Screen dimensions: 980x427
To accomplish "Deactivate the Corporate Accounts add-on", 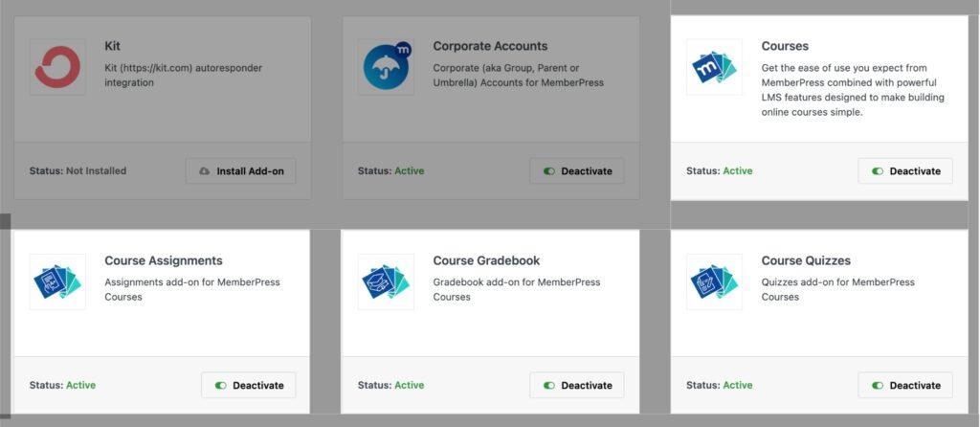I will click(x=577, y=171).
